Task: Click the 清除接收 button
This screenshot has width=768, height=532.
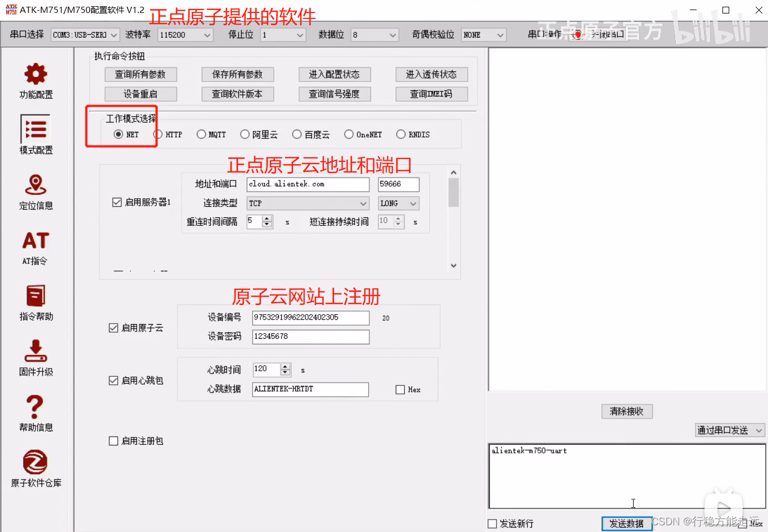Action: click(x=627, y=411)
